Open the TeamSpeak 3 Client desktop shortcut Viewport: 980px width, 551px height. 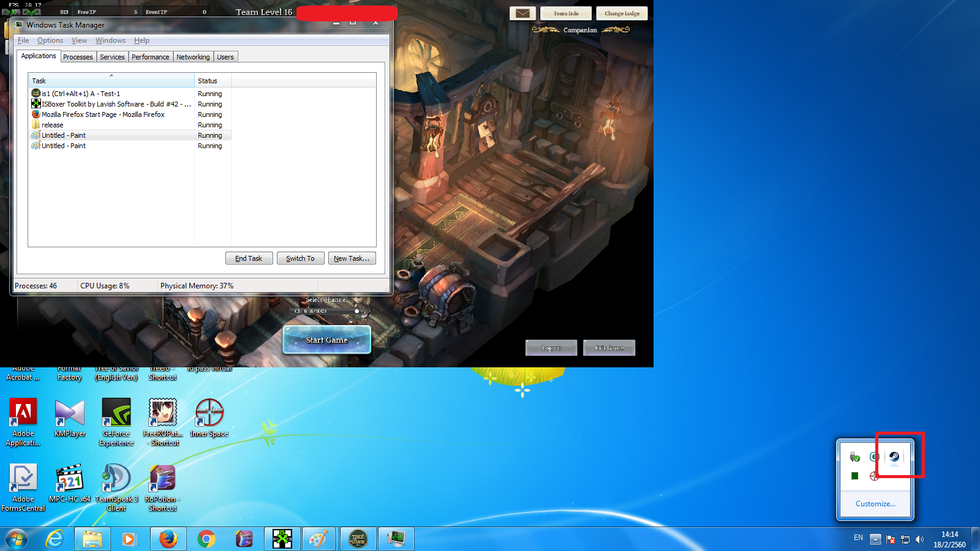(x=116, y=487)
